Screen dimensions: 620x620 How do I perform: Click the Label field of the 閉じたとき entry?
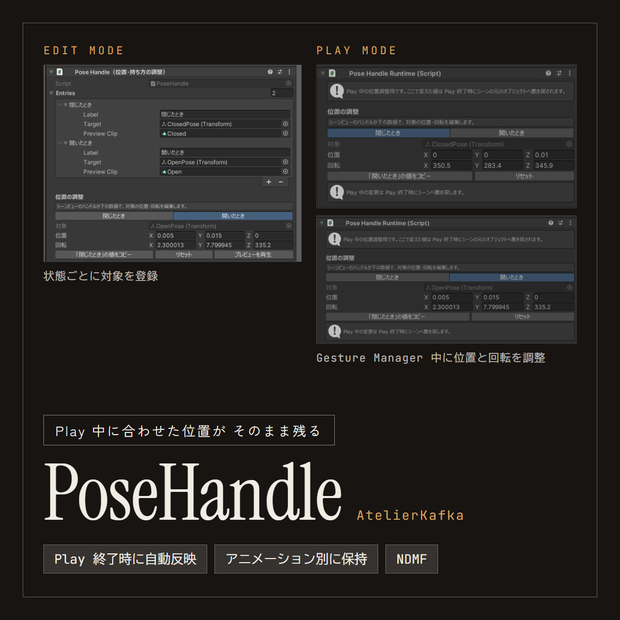pos(225,114)
